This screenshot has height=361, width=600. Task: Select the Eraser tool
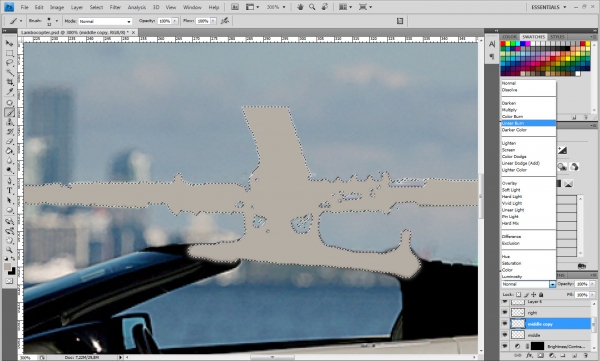tap(9, 142)
